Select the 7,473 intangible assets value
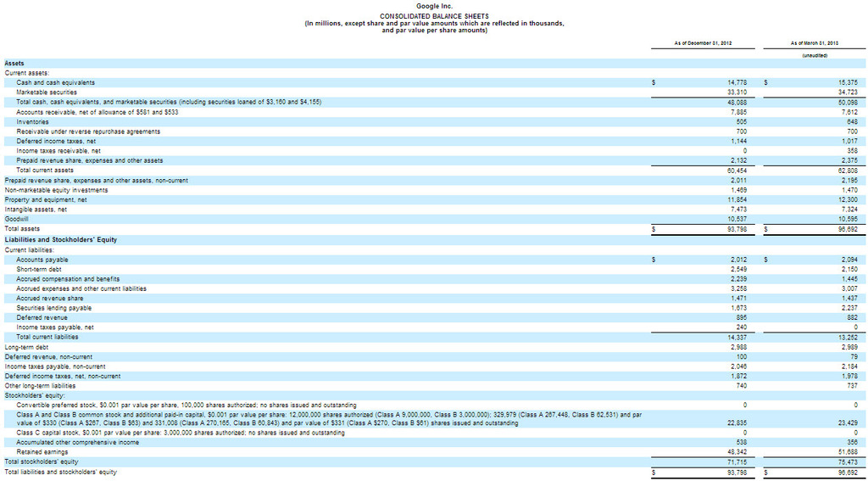Viewport: 868px width, 481px height. point(739,210)
